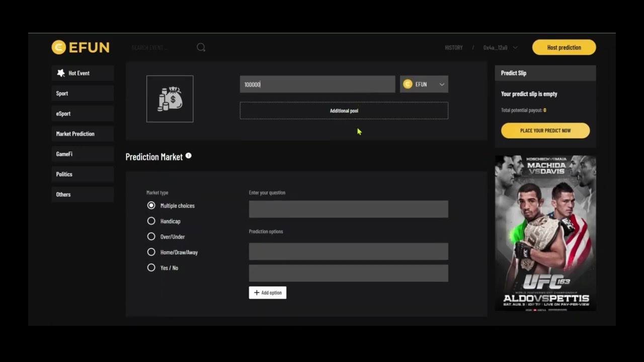Screen dimensions: 644x362
Task: Click the EFUN logo
Action: pyautogui.click(x=80, y=47)
